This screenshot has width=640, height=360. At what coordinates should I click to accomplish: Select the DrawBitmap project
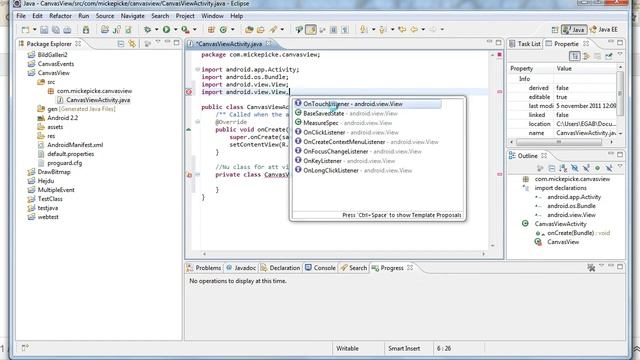tap(49, 172)
